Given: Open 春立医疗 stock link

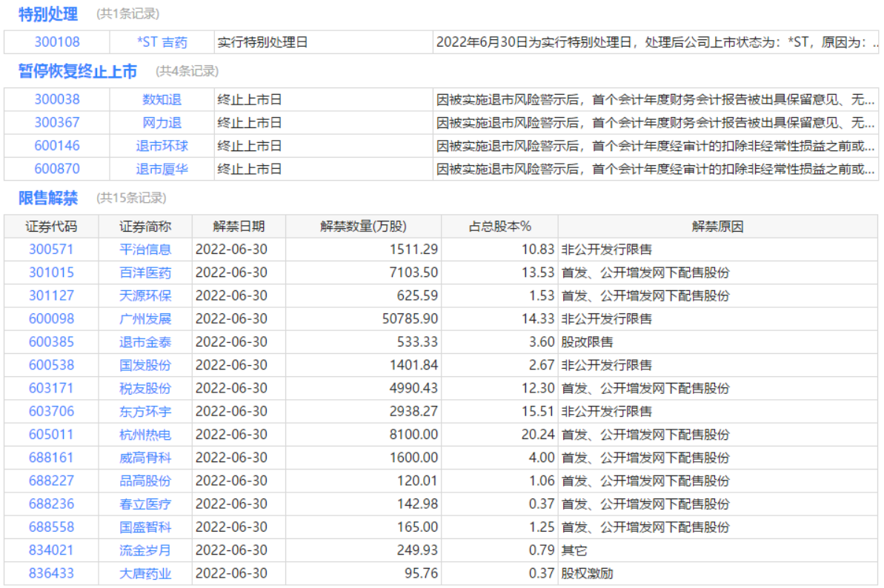Looking at the screenshot, I should [145, 504].
